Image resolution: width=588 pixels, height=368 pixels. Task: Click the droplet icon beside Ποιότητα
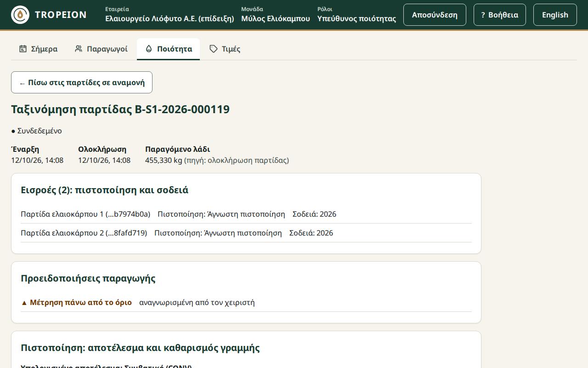[x=149, y=49]
